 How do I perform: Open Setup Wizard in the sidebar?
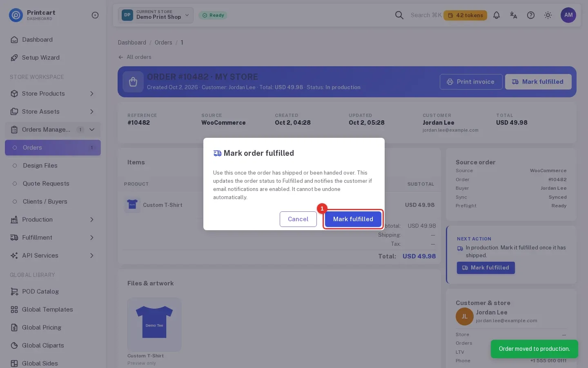pyautogui.click(x=53, y=58)
